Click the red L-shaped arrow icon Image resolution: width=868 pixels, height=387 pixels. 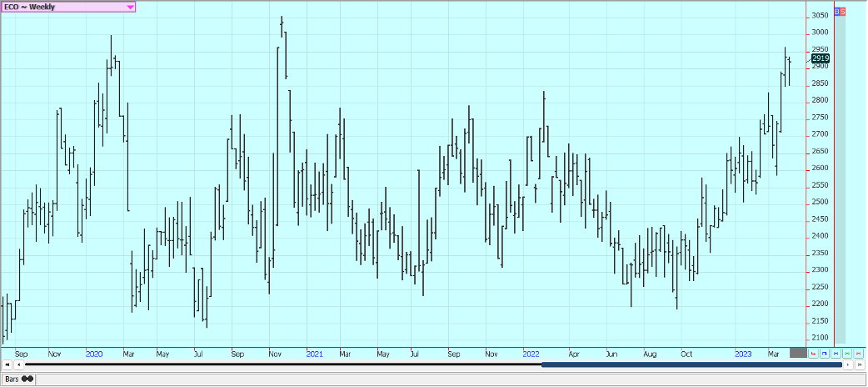click(x=813, y=353)
